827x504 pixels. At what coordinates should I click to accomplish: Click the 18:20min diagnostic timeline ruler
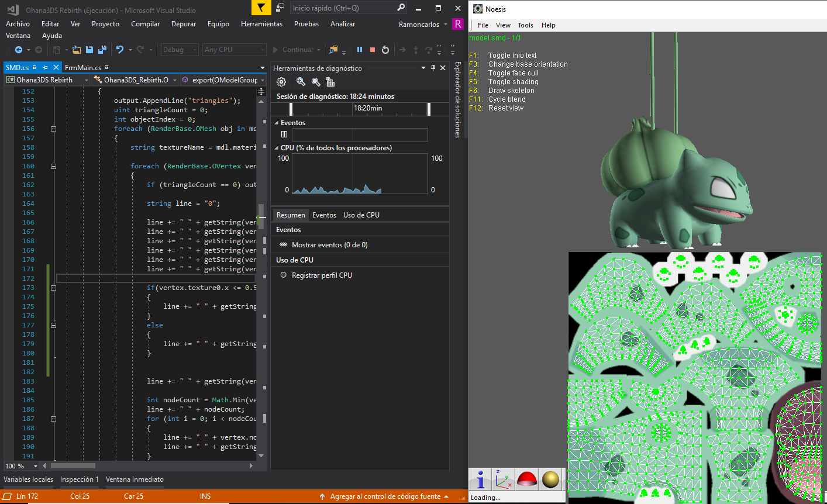click(360, 109)
